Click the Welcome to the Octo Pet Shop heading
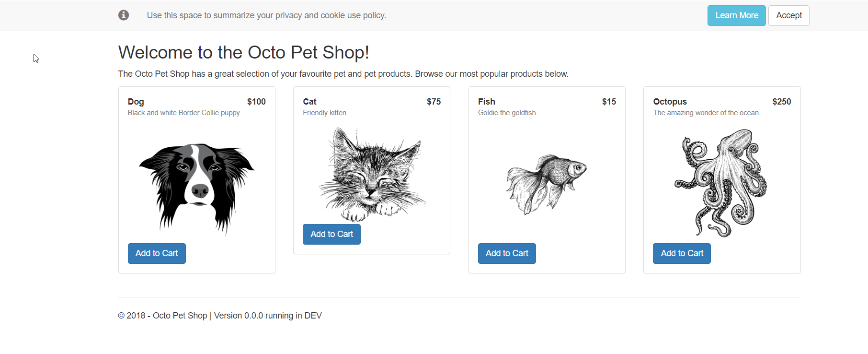 243,52
